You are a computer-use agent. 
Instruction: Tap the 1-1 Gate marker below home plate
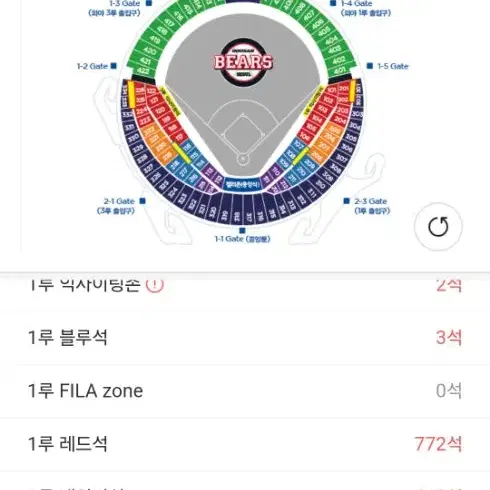242,230
